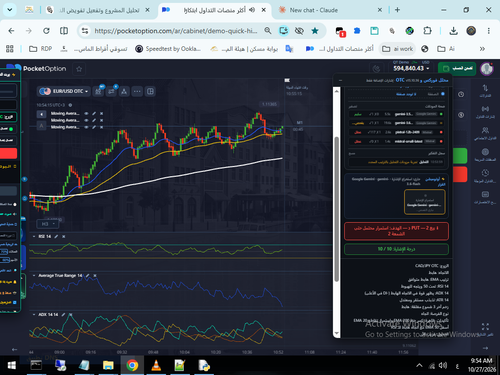Open Speedtest by Ookla bookmark
This screenshot has height=375, width=500.
[168, 49]
